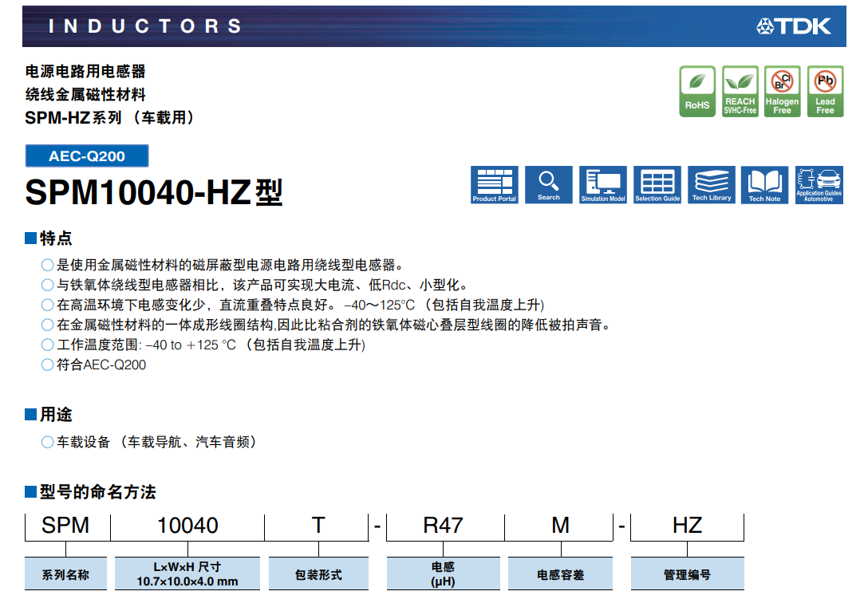Screen dimensions: 868x603
Task: Click the RoHS compliance badge
Action: tap(697, 92)
